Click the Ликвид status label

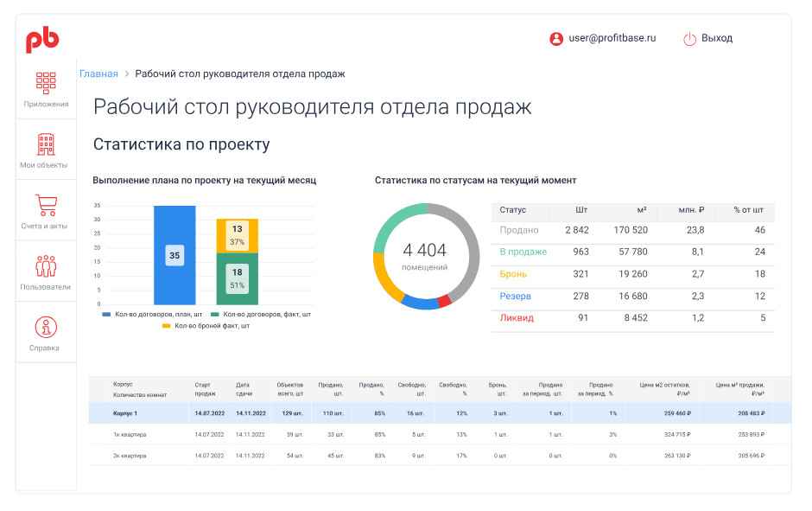517,317
